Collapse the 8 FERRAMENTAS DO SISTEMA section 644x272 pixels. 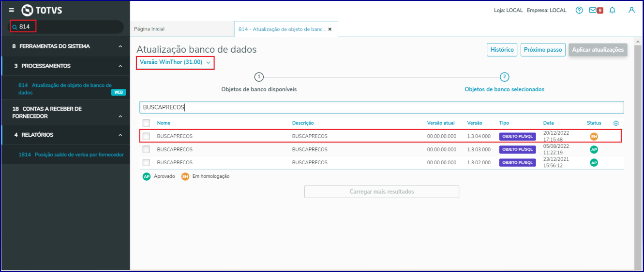point(120,46)
